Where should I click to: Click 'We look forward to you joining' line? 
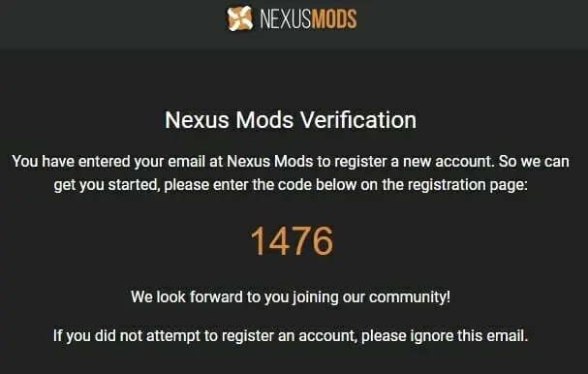tap(291, 297)
